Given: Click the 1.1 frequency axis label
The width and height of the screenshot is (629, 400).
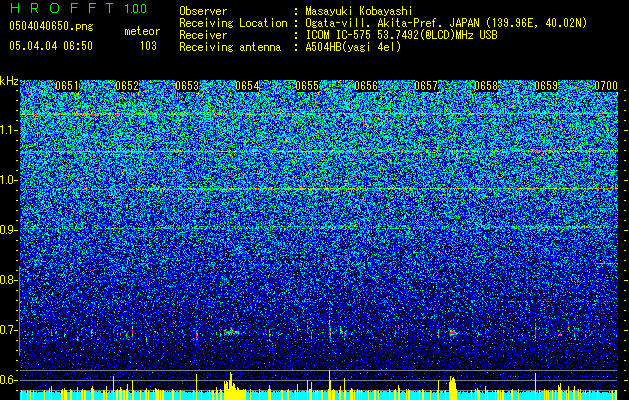Looking at the screenshot, I should 9,130.
